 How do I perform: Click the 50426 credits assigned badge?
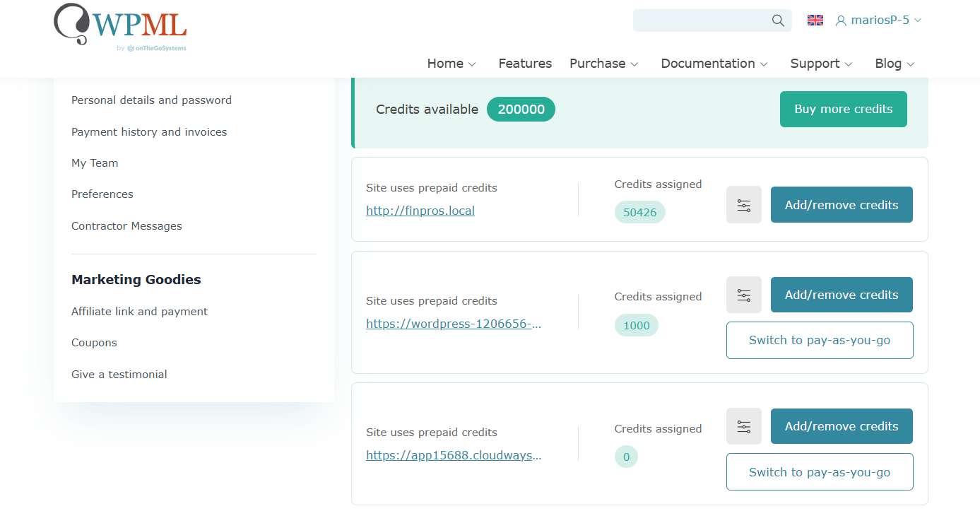[x=639, y=212]
